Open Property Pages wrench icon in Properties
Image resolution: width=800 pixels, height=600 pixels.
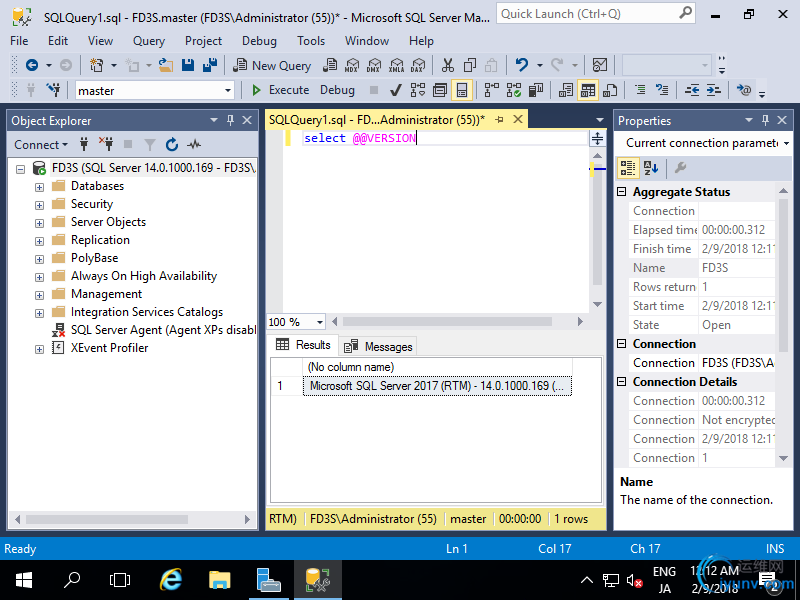click(680, 168)
